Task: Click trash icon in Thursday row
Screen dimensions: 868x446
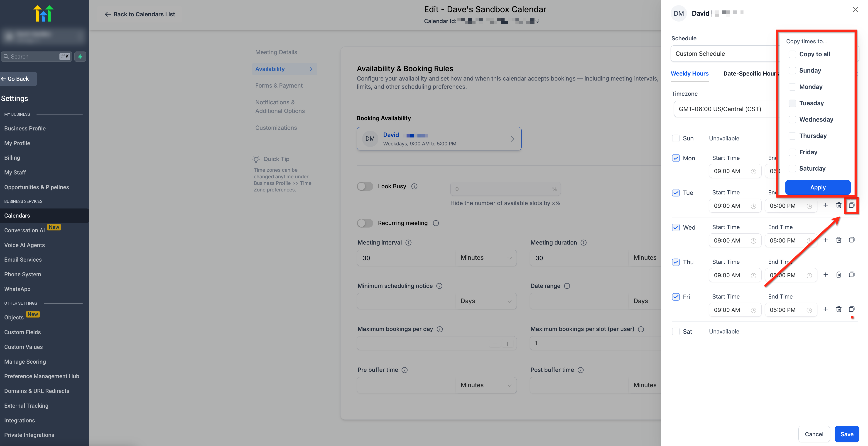Action: pyautogui.click(x=838, y=275)
